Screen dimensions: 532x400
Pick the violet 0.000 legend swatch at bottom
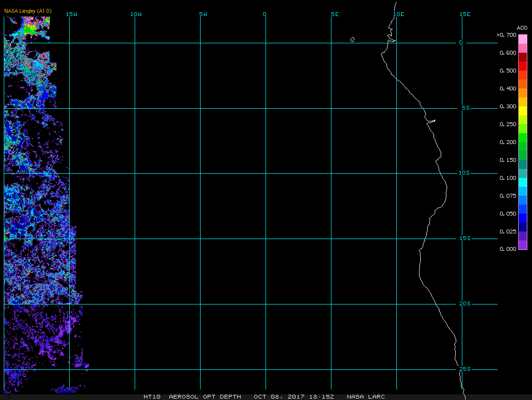point(523,245)
